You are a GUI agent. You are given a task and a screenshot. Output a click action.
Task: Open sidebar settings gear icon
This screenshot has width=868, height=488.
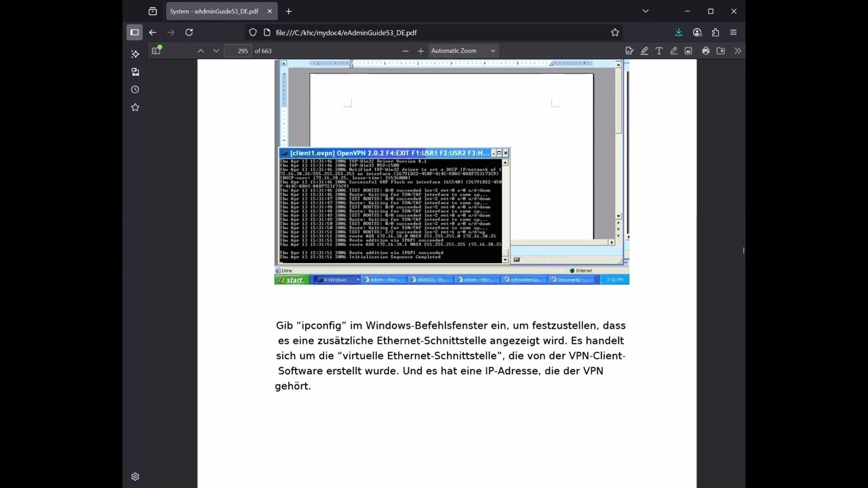135,476
